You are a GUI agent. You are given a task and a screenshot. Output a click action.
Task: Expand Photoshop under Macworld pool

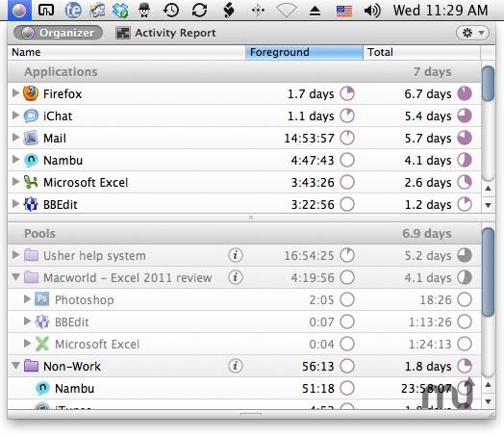[27, 299]
